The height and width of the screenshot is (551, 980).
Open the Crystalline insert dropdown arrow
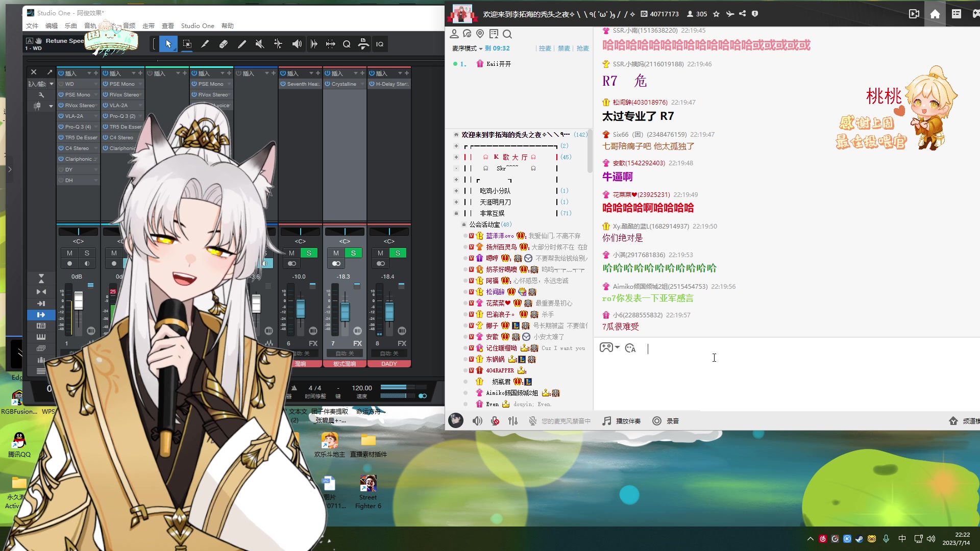coord(362,84)
